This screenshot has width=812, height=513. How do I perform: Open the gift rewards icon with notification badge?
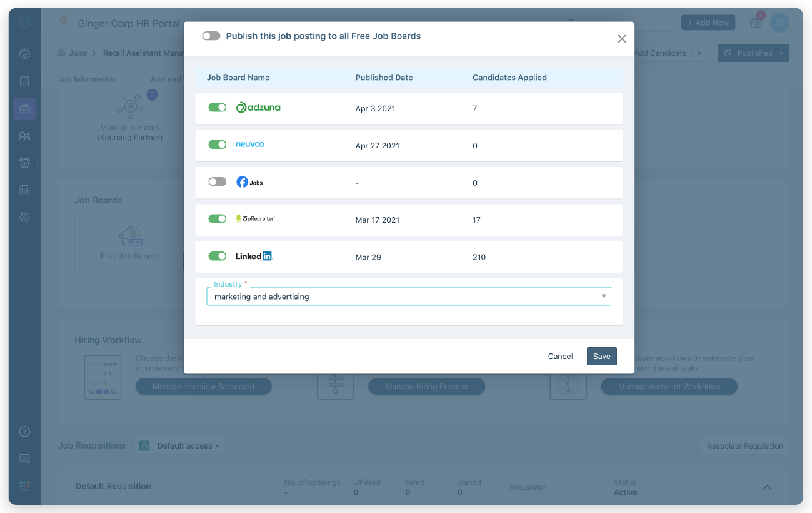755,23
